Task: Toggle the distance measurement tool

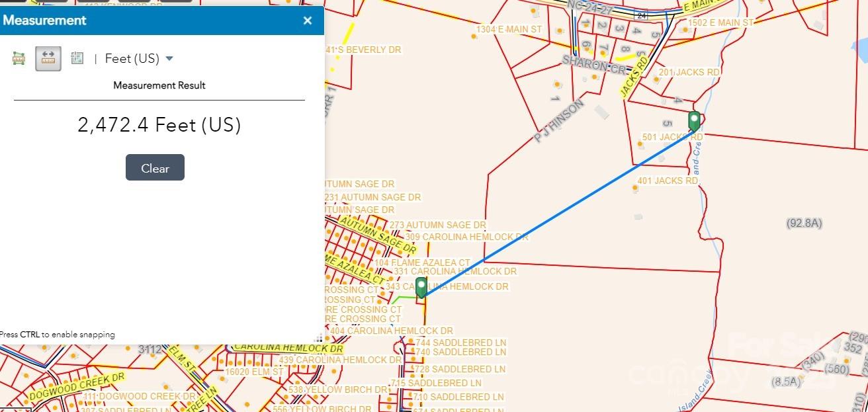Action: point(48,59)
